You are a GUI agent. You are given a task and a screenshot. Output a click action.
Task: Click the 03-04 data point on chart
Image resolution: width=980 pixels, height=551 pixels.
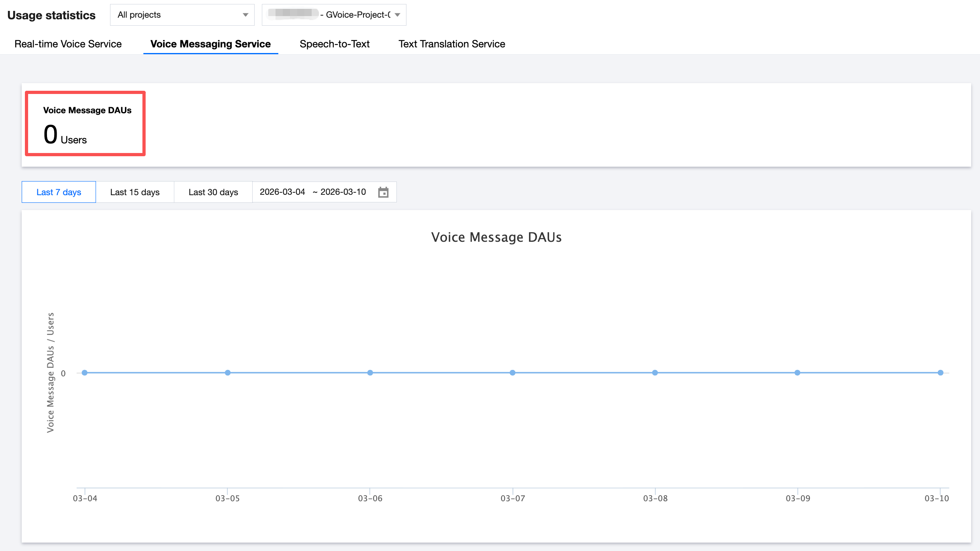[x=85, y=373]
